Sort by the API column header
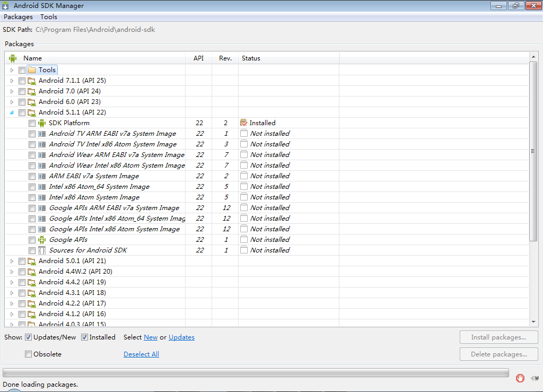 click(198, 58)
